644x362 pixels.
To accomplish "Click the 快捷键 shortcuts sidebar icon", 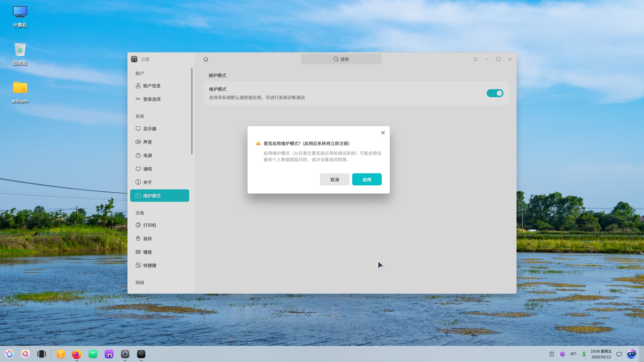I will click(138, 265).
